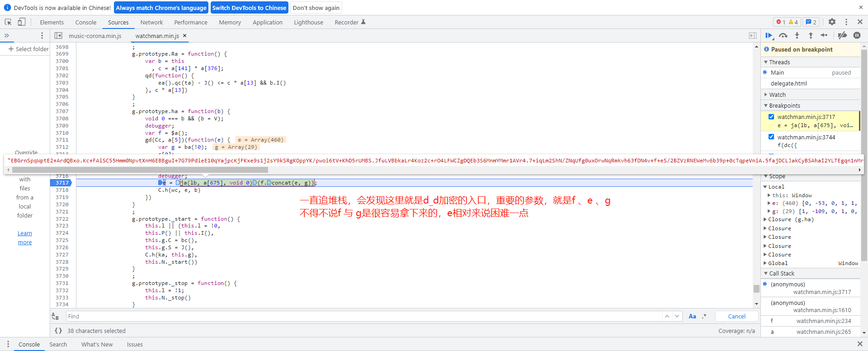The height and width of the screenshot is (351, 868).
Task: Expand the Watch section
Action: 777,95
